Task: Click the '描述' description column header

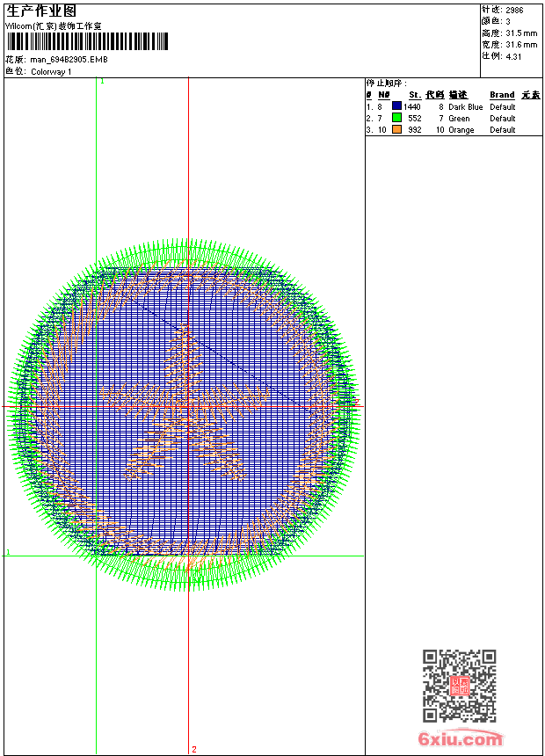Action: click(x=458, y=95)
